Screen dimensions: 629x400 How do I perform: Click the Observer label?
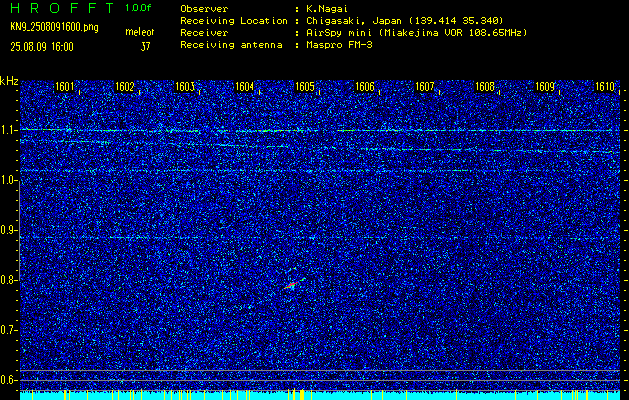coord(204,9)
